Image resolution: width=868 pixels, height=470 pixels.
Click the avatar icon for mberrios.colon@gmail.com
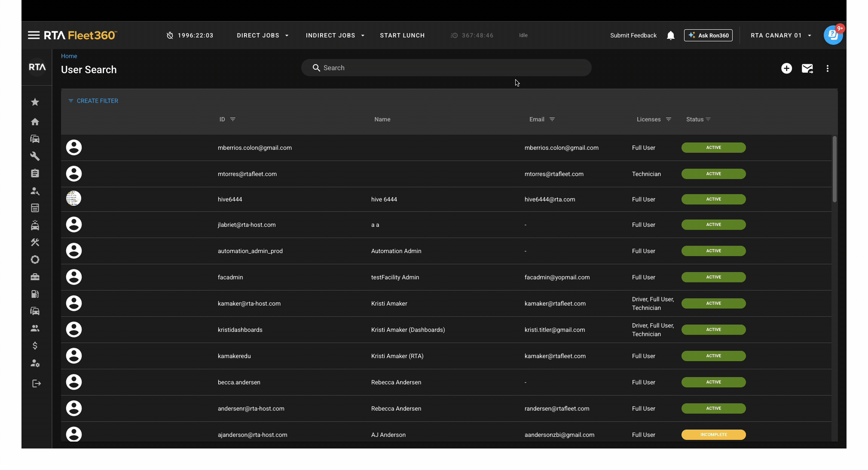74,147
